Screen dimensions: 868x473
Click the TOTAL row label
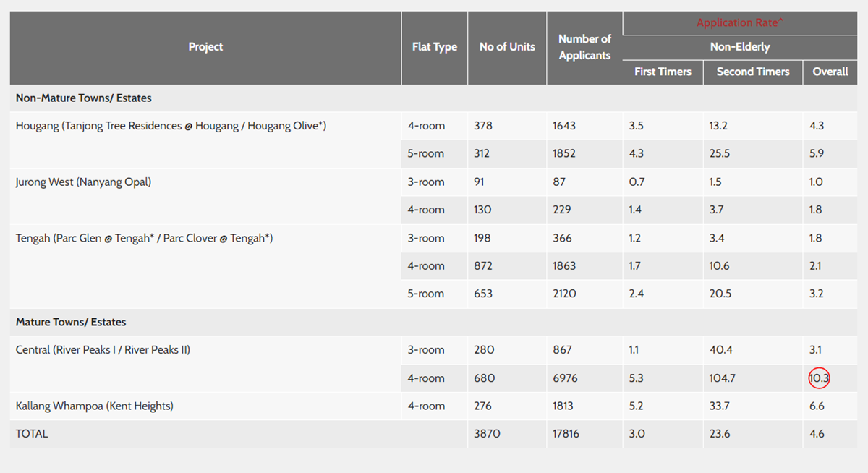point(32,434)
